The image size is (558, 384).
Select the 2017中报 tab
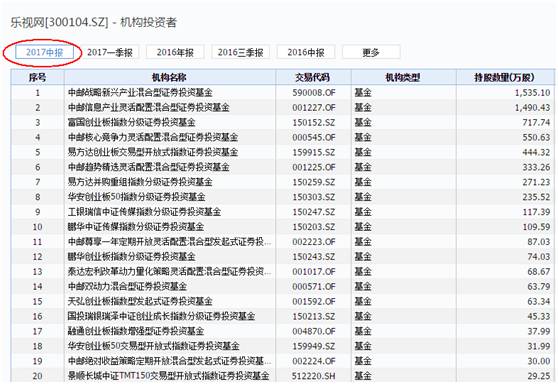point(44,52)
